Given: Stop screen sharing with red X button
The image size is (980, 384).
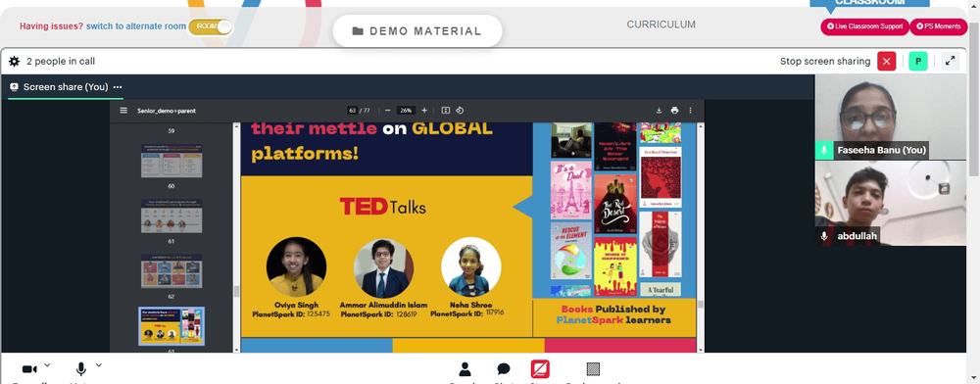Looking at the screenshot, I should 886,61.
